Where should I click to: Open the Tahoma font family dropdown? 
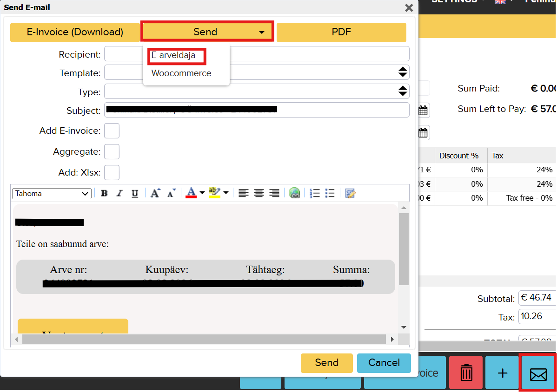[52, 193]
